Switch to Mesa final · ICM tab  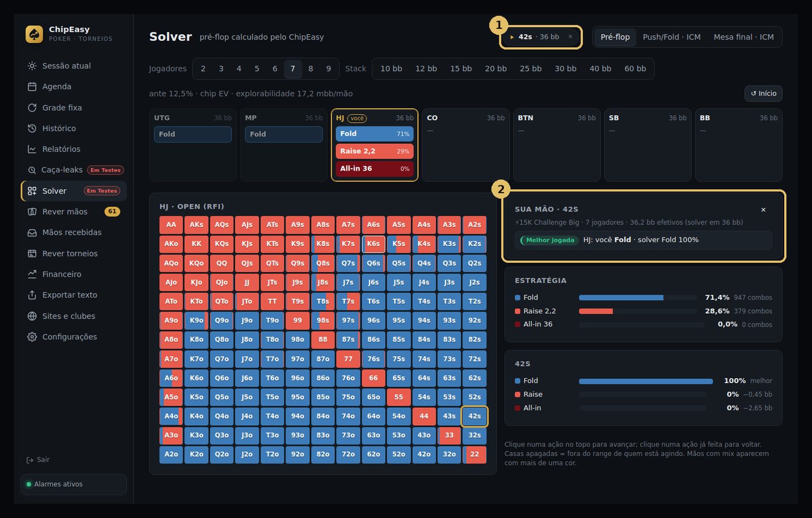click(x=744, y=37)
